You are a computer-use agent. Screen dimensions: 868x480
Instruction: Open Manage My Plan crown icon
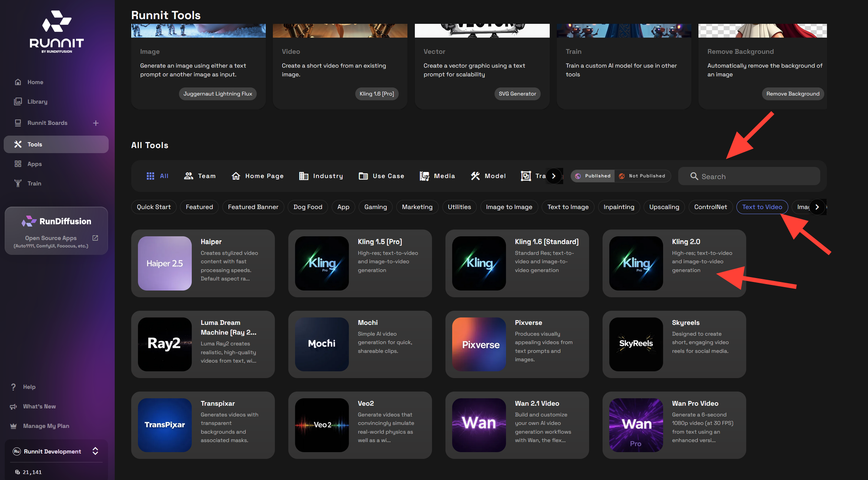pyautogui.click(x=13, y=426)
